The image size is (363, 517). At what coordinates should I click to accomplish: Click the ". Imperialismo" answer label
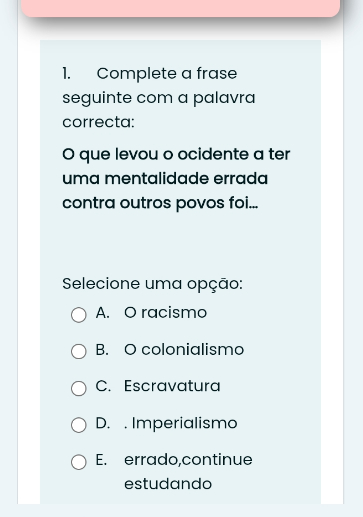pos(181,423)
